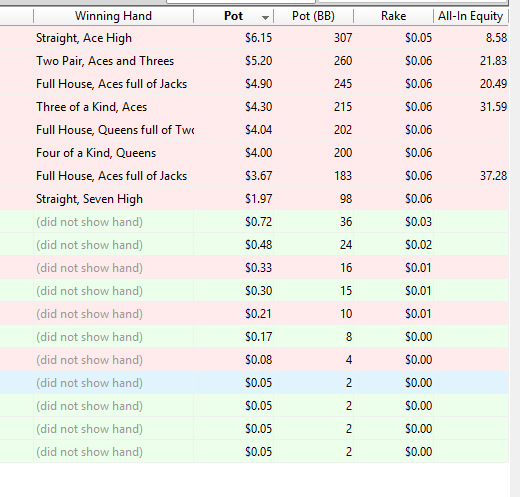520x497 pixels.
Task: Select the row with $0.08 pot
Action: pyautogui.click(x=254, y=360)
